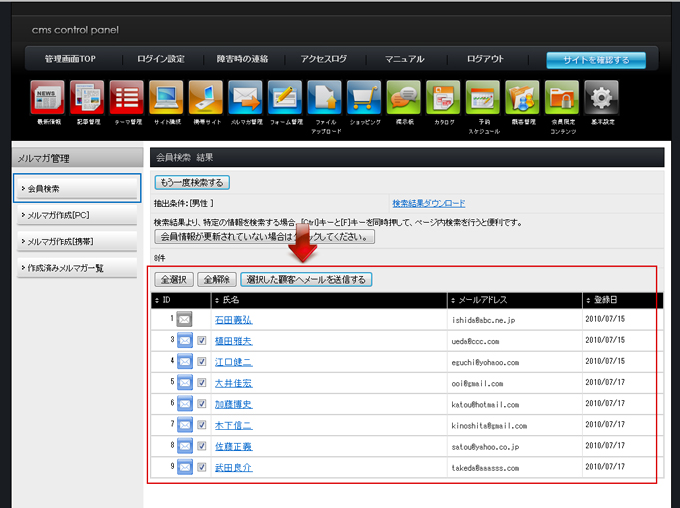
Task: Click the mail icon beside 石田義弘
Action: click(185, 320)
